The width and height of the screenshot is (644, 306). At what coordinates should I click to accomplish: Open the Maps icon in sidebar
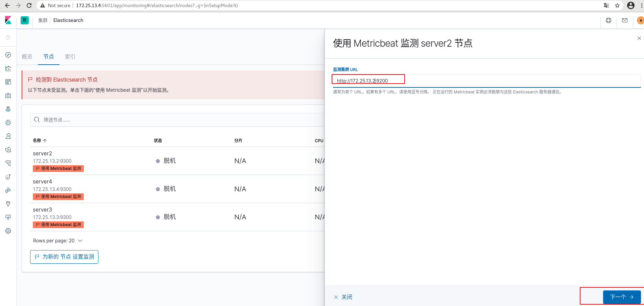(8, 109)
